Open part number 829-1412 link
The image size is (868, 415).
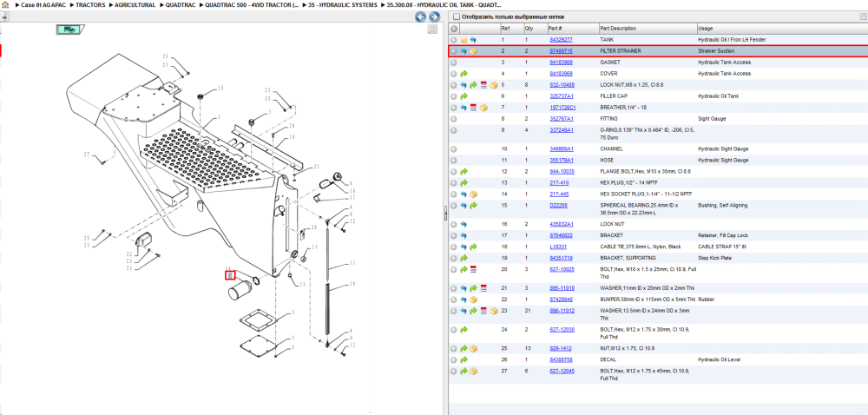tap(560, 349)
